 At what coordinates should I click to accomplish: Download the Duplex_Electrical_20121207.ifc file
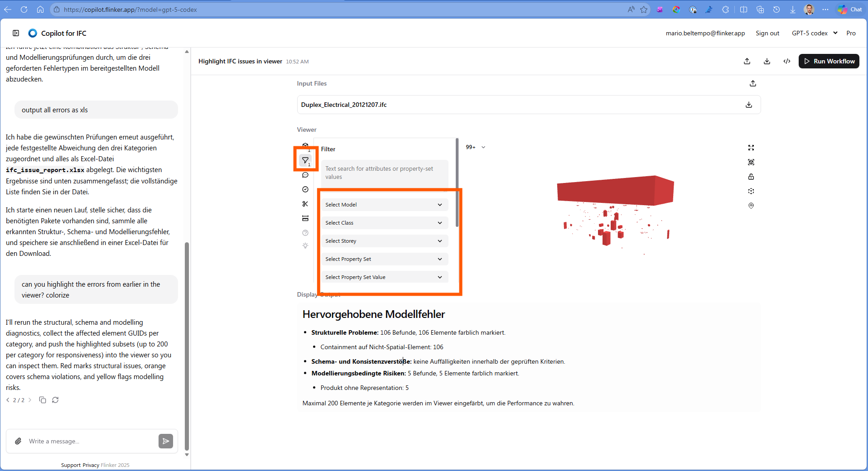click(x=748, y=105)
